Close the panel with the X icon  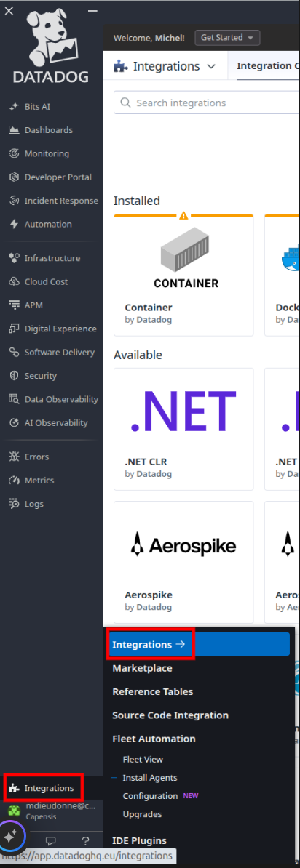point(9,10)
